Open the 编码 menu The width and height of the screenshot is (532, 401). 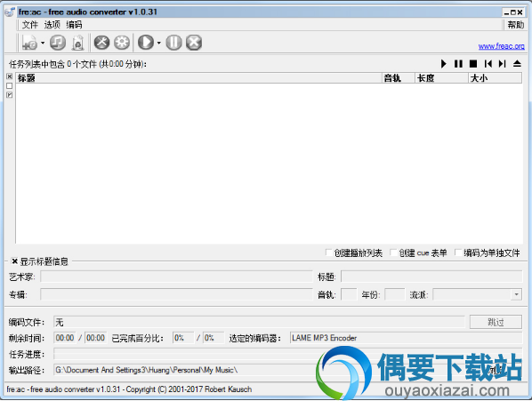[74, 25]
